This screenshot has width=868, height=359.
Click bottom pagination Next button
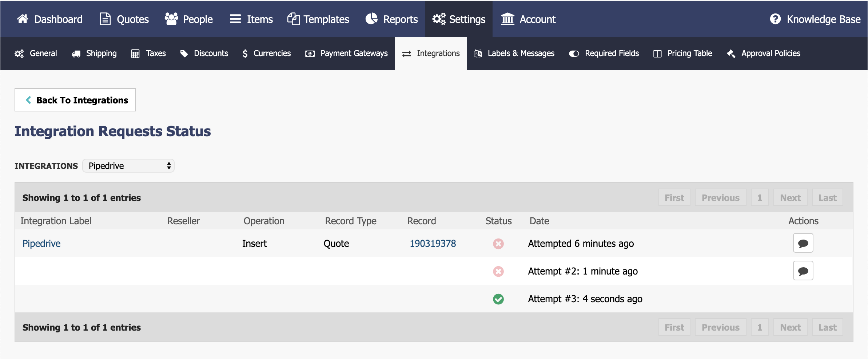tap(791, 327)
